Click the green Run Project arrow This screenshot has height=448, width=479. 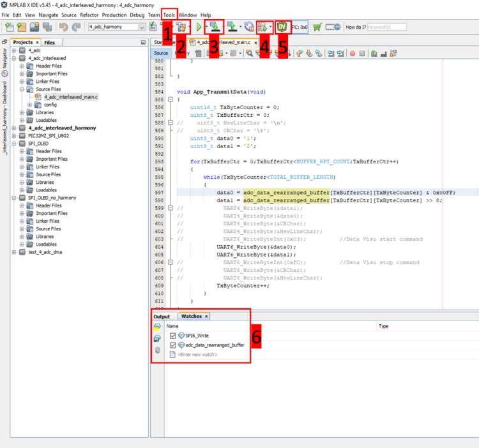point(199,27)
